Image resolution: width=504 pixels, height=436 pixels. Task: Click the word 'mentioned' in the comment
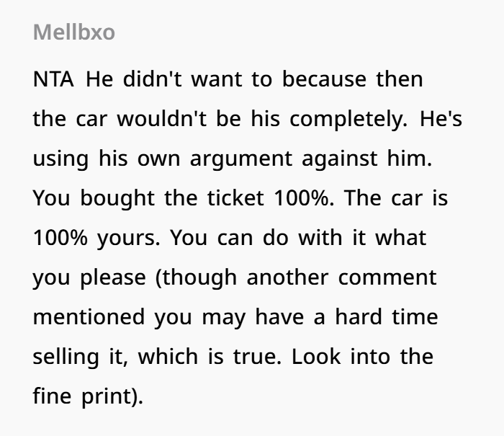point(89,317)
